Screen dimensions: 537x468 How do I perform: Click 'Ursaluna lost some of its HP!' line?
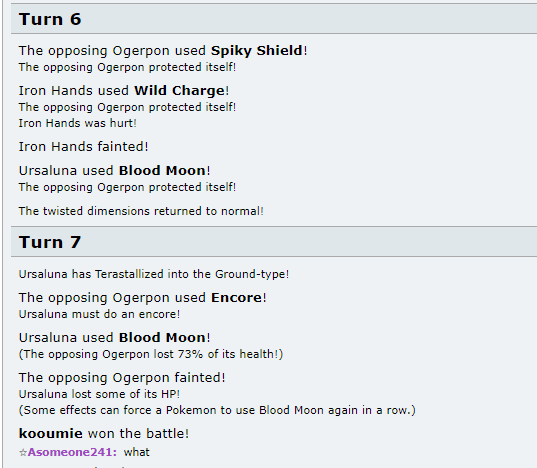[x=99, y=394]
